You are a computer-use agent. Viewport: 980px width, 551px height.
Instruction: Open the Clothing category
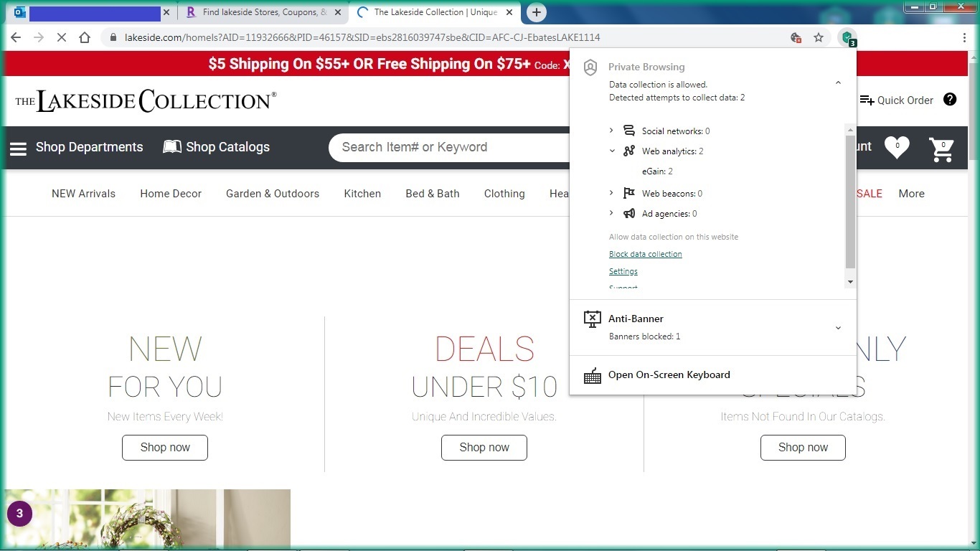tap(504, 194)
